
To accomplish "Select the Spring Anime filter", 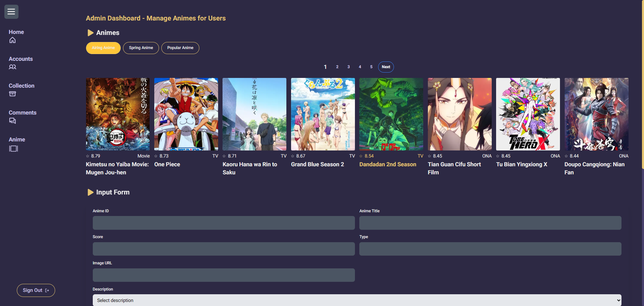I will pos(141,48).
